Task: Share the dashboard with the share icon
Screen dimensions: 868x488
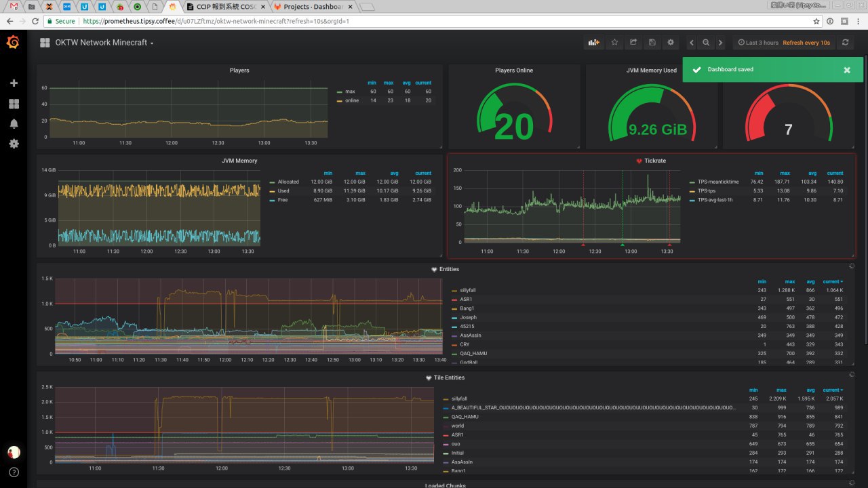Action: [x=633, y=43]
